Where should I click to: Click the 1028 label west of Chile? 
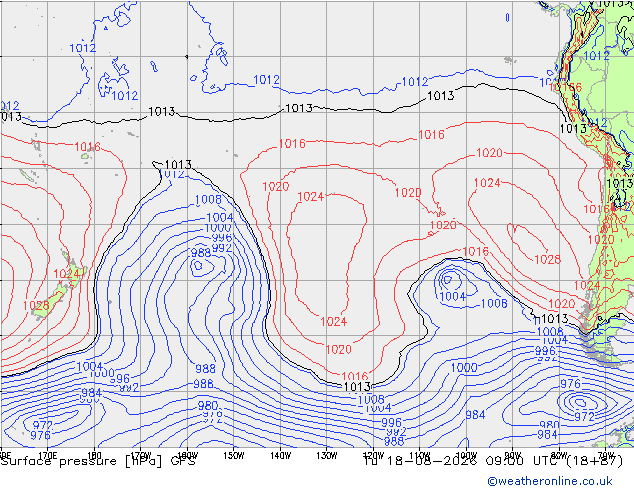547,259
